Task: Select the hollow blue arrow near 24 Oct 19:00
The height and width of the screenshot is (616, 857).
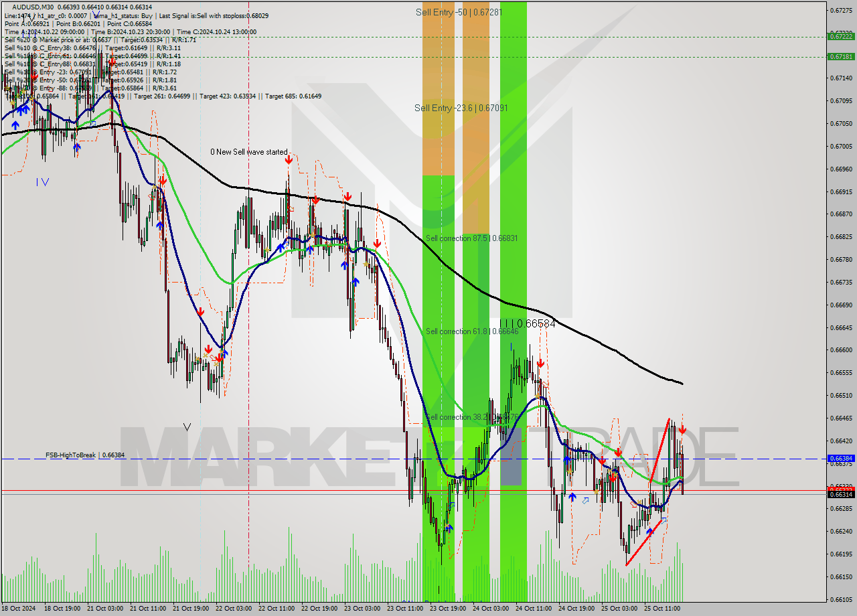Action: pyautogui.click(x=586, y=500)
